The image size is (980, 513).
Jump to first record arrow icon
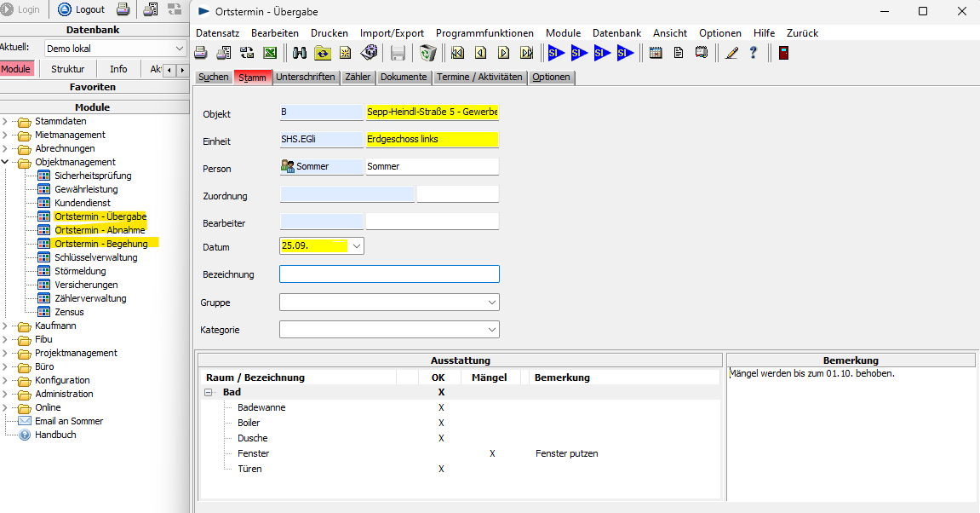point(457,53)
